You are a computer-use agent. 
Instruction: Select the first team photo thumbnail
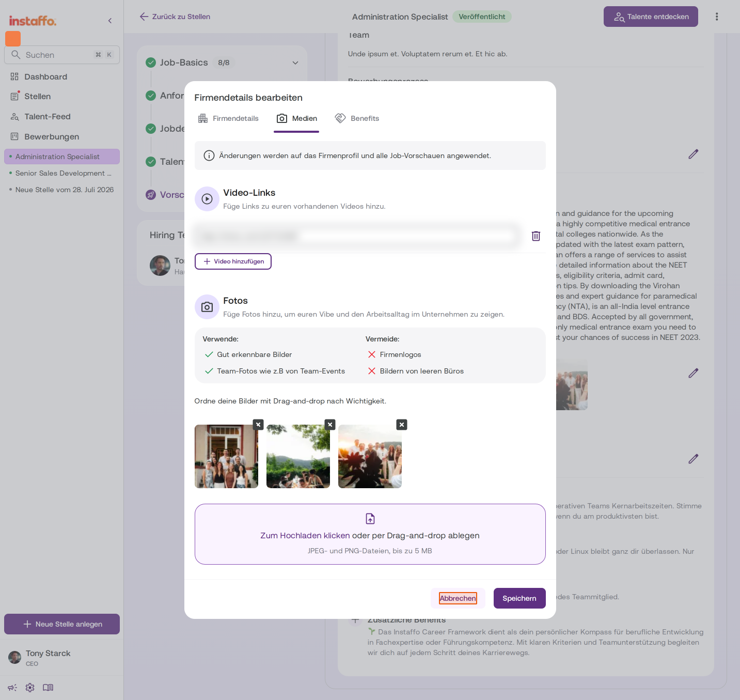pyautogui.click(x=226, y=457)
